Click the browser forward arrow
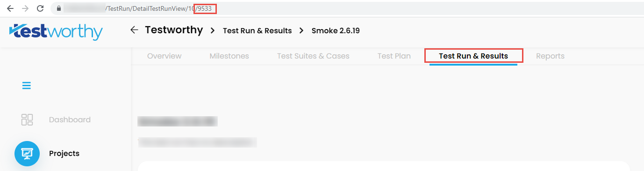Screen dimensions: 644x171 point(25,8)
